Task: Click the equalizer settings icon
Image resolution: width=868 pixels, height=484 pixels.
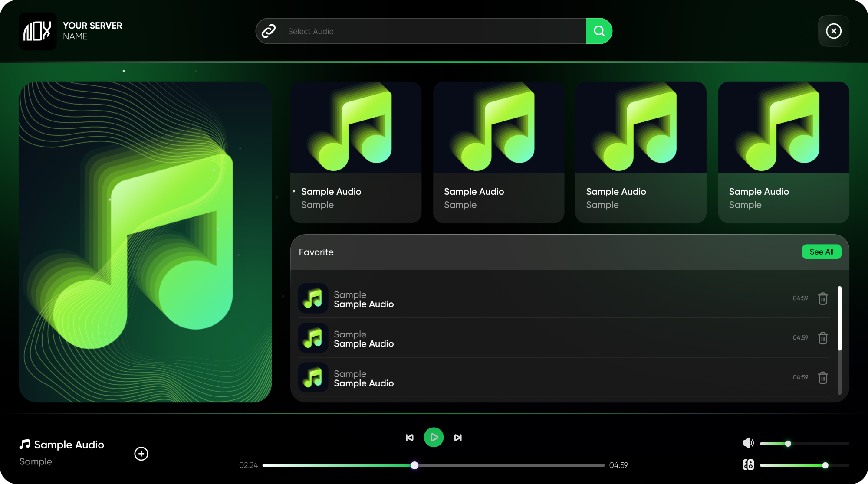Action: (748, 465)
